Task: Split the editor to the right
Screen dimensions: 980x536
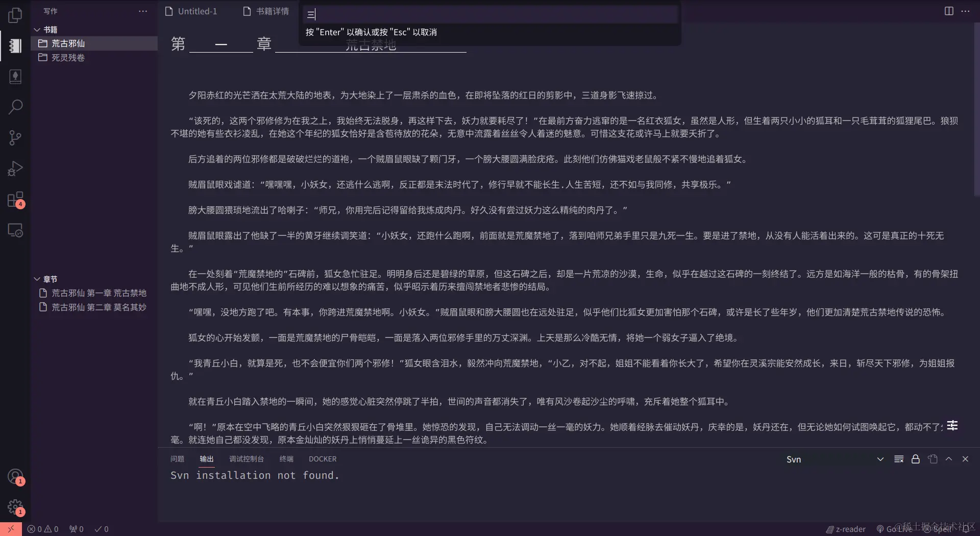Action: pos(949,11)
